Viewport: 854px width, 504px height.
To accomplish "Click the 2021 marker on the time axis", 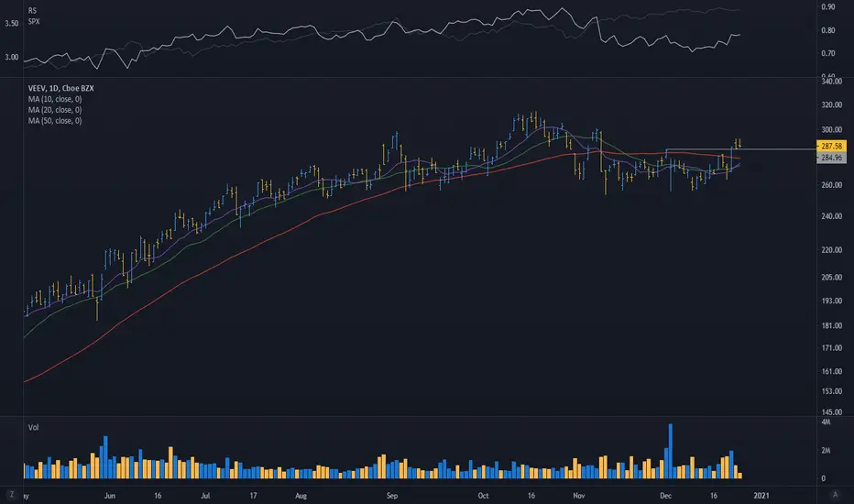I will [x=761, y=495].
